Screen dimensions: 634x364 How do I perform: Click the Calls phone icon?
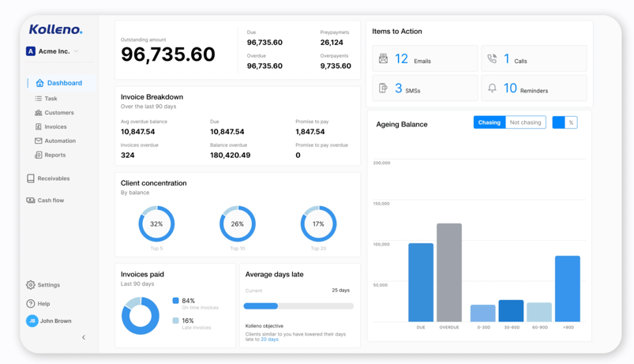(x=492, y=59)
